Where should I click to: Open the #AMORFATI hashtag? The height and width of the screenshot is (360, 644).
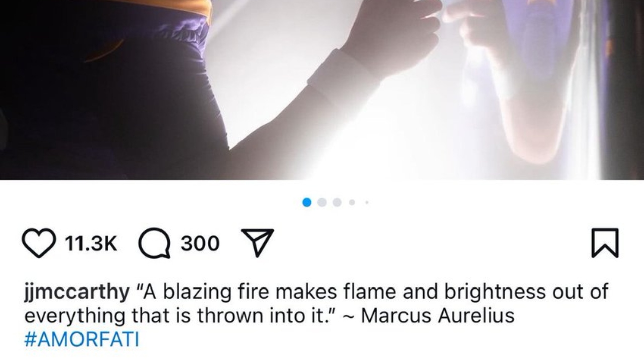point(82,339)
